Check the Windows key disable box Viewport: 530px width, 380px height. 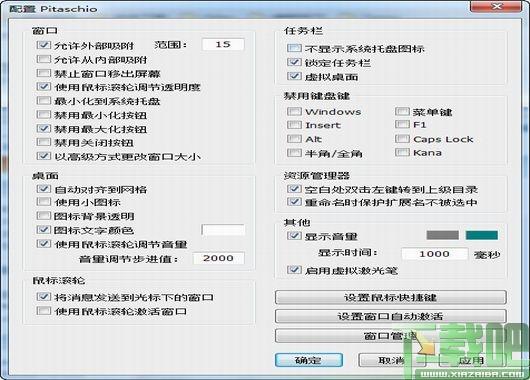tap(294, 111)
